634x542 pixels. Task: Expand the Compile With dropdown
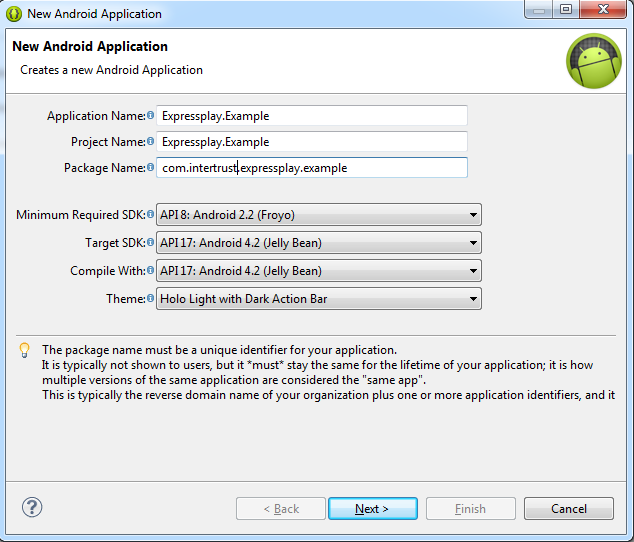[x=318, y=271]
